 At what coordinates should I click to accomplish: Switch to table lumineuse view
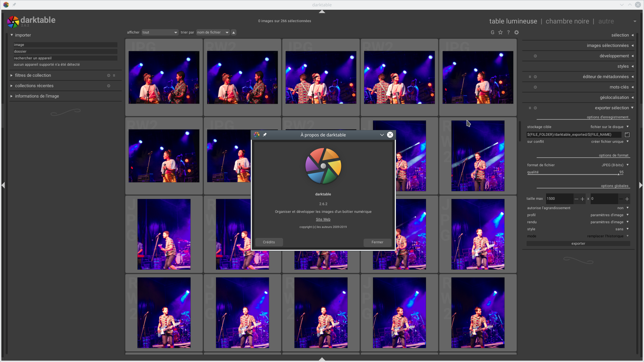(x=513, y=21)
